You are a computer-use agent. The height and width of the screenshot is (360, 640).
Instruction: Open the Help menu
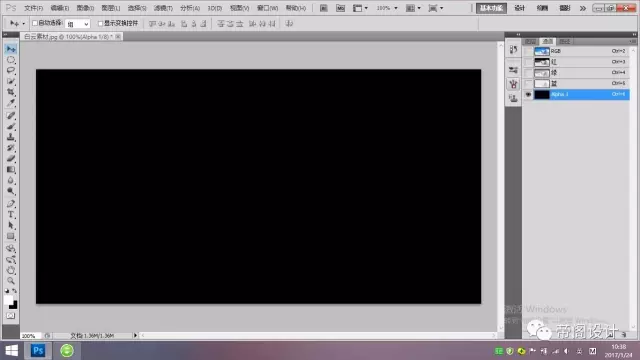(296, 8)
